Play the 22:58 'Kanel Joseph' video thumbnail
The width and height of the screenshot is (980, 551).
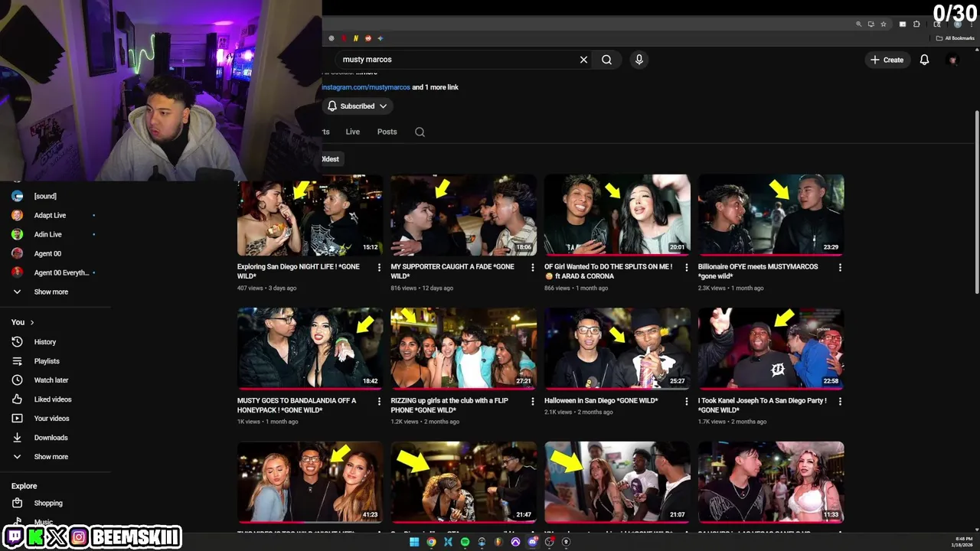coord(771,348)
